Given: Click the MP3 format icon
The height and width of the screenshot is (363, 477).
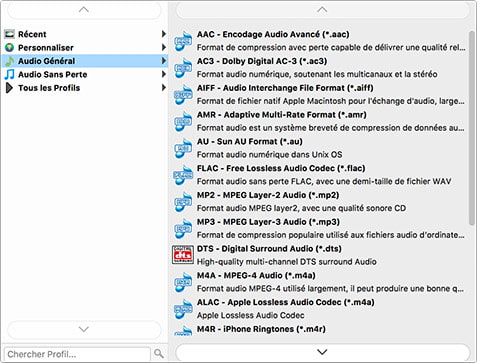Looking at the screenshot, I should (183, 228).
